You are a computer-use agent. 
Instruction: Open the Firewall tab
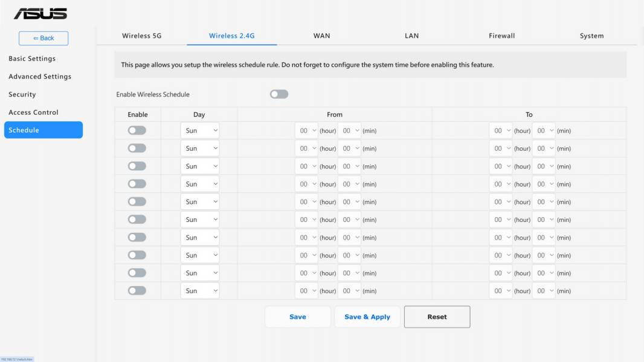[x=502, y=36]
